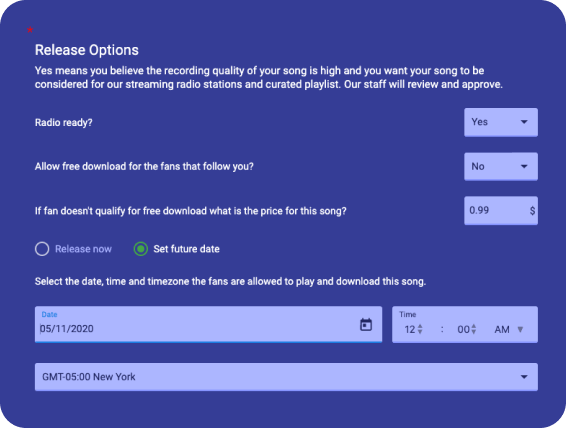The height and width of the screenshot is (428, 566).
Task: Open the AM/PM selector arrow
Action: pyautogui.click(x=520, y=329)
